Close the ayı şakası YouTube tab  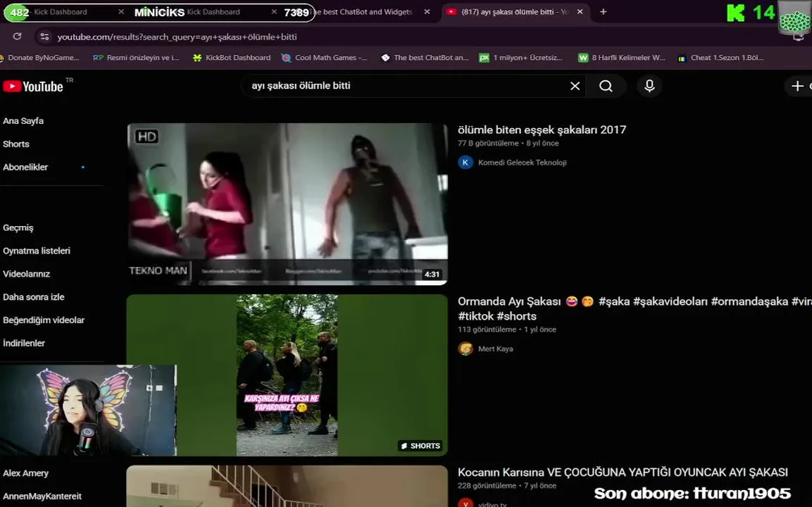[x=580, y=11]
